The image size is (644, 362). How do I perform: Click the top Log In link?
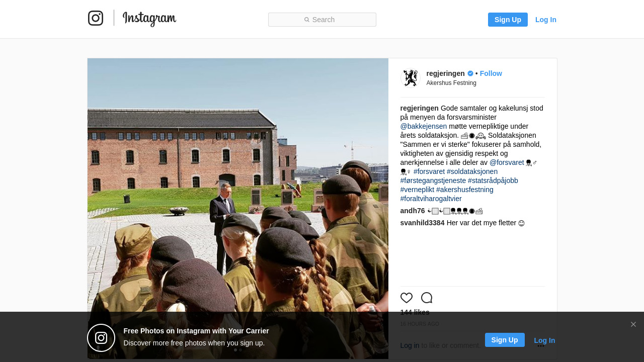click(x=546, y=20)
